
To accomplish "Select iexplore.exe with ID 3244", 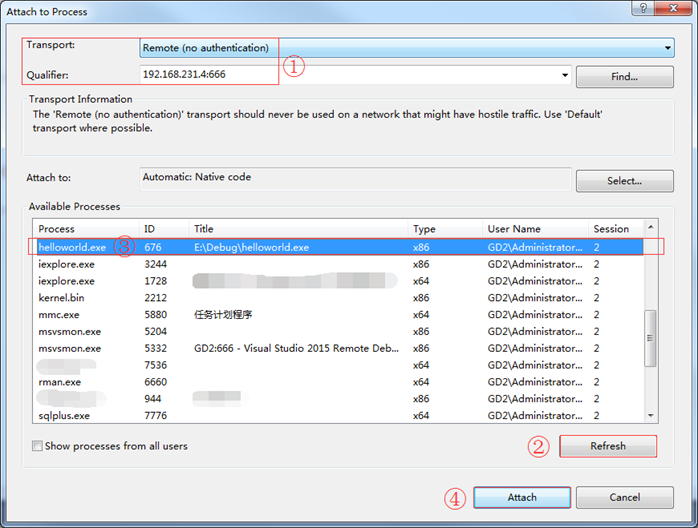I will (x=338, y=264).
